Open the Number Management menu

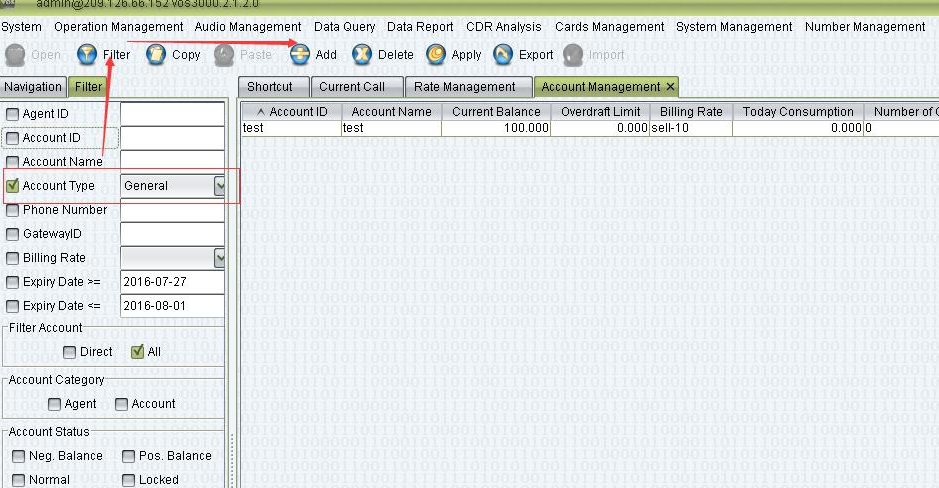(x=865, y=27)
